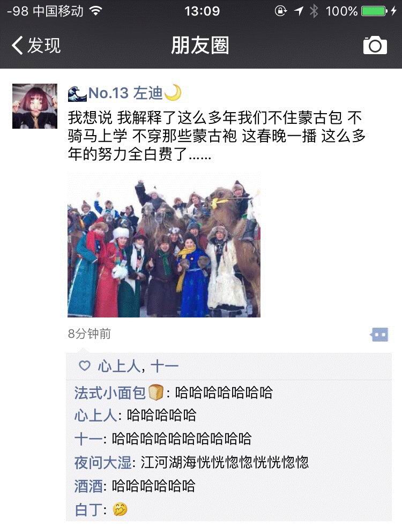Tap the orientation lock status icon

280,11
